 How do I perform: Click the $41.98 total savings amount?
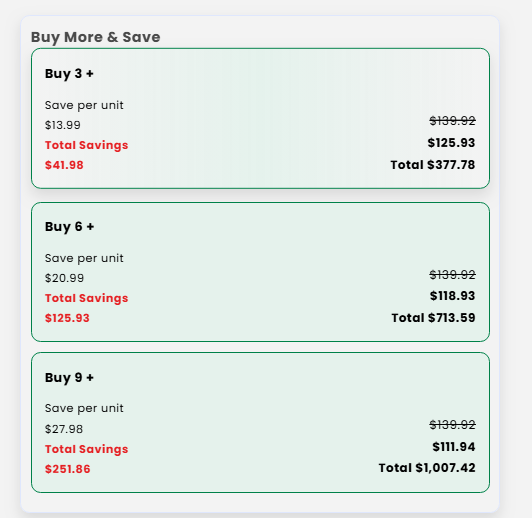pyautogui.click(x=64, y=165)
